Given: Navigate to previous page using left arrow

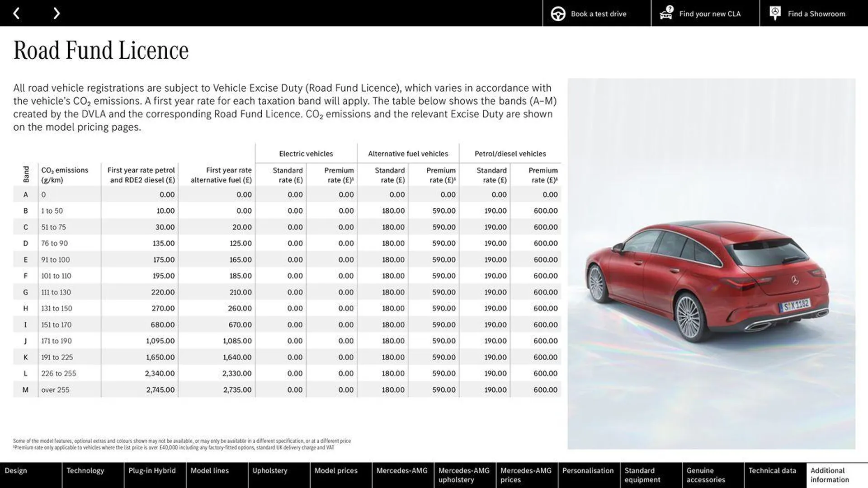Looking at the screenshot, I should (16, 13).
